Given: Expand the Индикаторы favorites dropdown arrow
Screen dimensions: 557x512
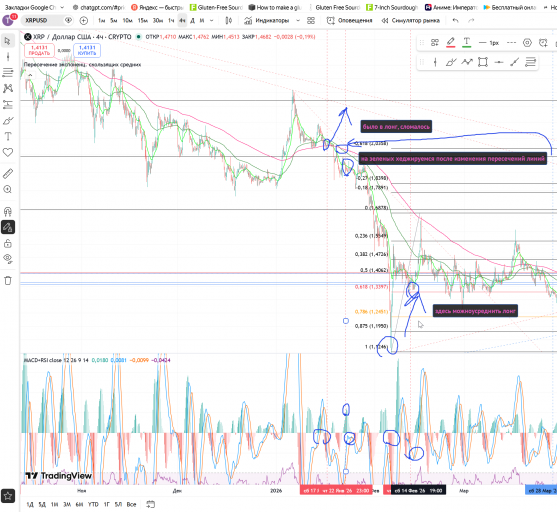Looking at the screenshot, I should click(x=298, y=21).
